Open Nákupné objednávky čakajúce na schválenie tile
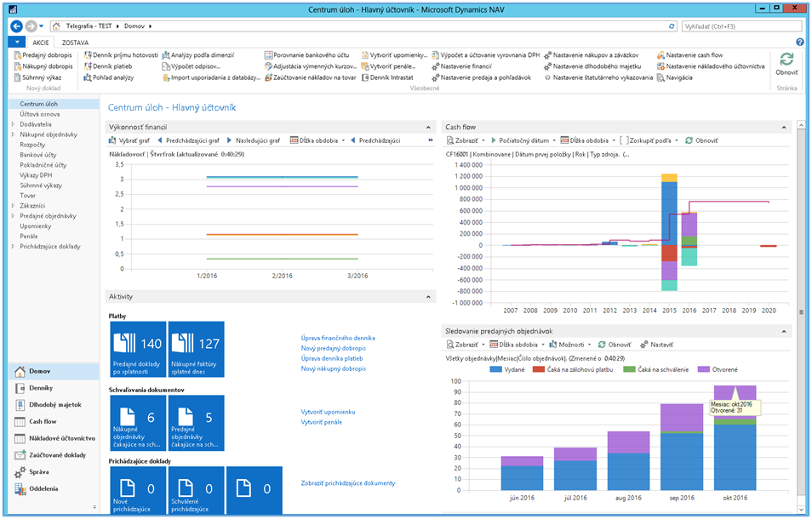Image resolution: width=812 pixels, height=519 pixels. point(138,423)
